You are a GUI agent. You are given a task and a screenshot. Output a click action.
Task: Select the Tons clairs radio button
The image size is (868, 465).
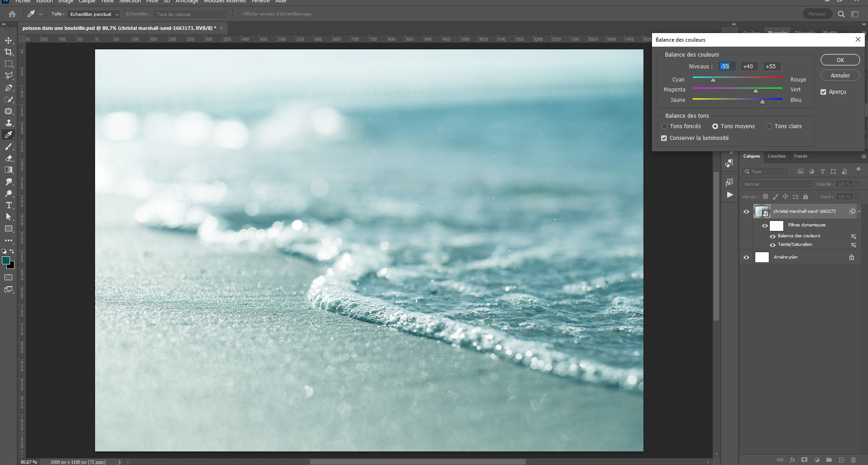(769, 126)
